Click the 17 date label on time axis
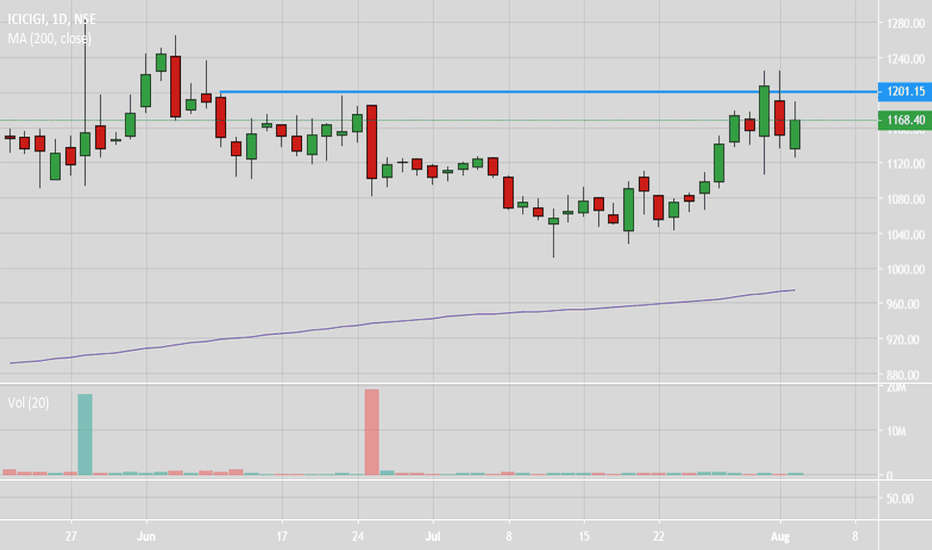Viewport: 932px width, 550px height. pos(282,536)
